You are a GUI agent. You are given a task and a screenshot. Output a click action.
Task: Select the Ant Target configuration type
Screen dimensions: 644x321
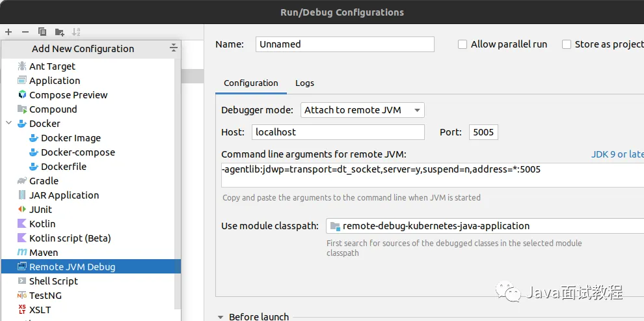pyautogui.click(x=52, y=66)
